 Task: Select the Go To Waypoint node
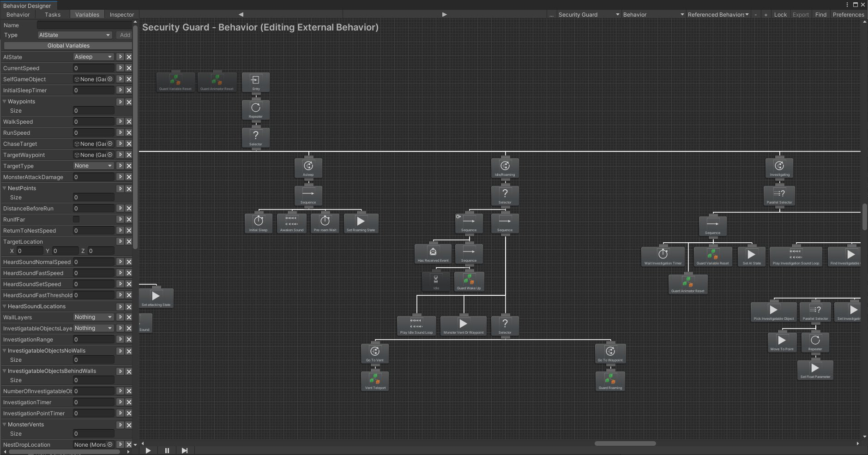pyautogui.click(x=610, y=353)
